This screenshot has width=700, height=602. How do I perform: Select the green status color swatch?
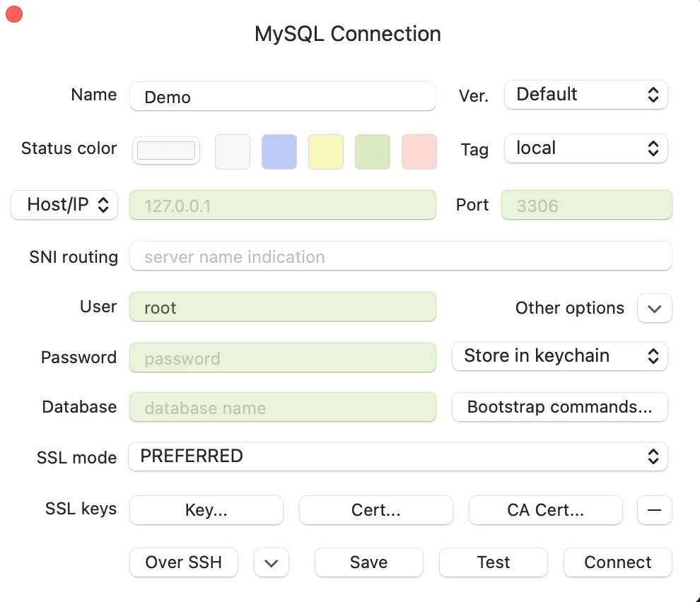(373, 151)
